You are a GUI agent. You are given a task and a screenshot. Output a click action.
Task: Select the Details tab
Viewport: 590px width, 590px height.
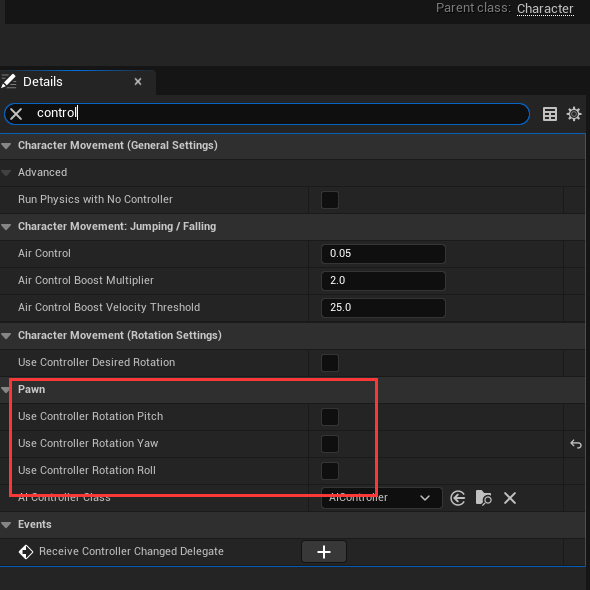43,82
